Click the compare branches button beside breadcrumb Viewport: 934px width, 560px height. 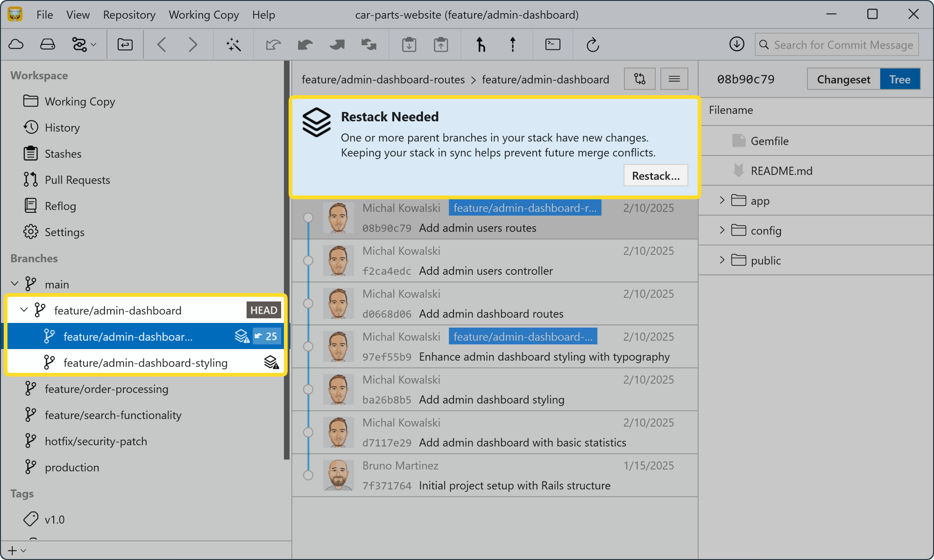coord(640,79)
